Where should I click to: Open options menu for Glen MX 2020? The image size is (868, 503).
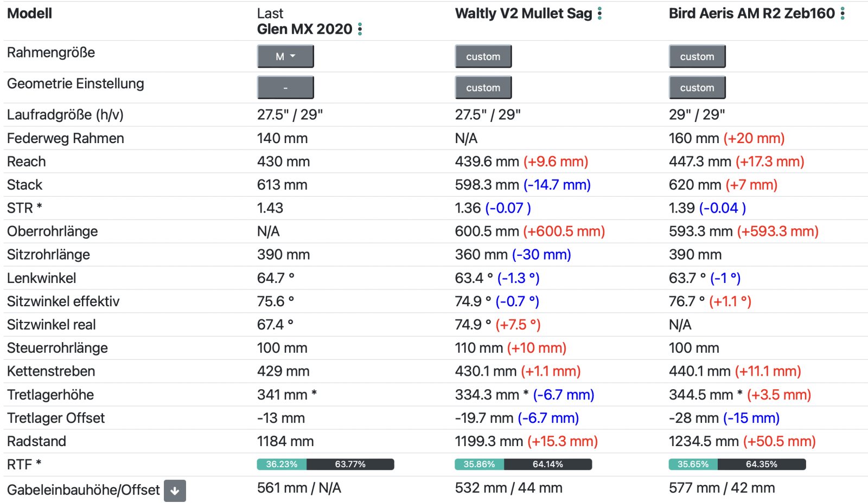[x=360, y=29]
